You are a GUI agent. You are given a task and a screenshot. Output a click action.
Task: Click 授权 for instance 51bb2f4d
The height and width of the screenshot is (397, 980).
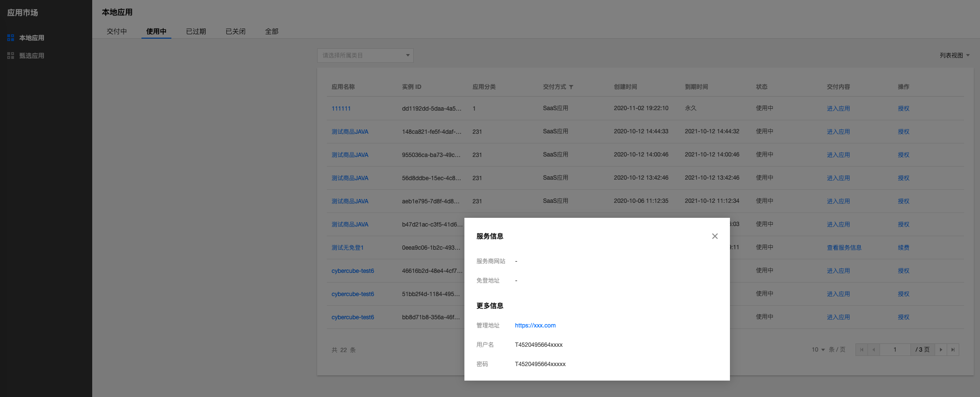click(x=904, y=294)
